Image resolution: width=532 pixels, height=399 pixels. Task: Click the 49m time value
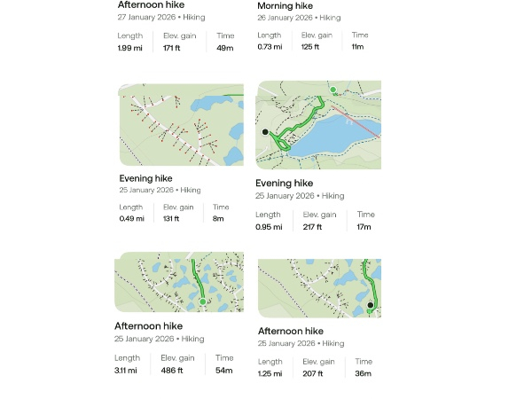[223, 48]
